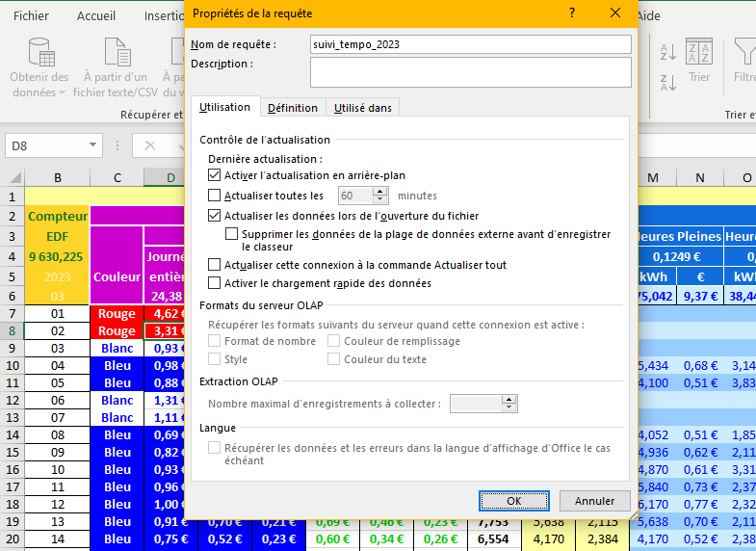Click the dialog help question mark
The height and width of the screenshot is (551, 756).
[x=572, y=13]
